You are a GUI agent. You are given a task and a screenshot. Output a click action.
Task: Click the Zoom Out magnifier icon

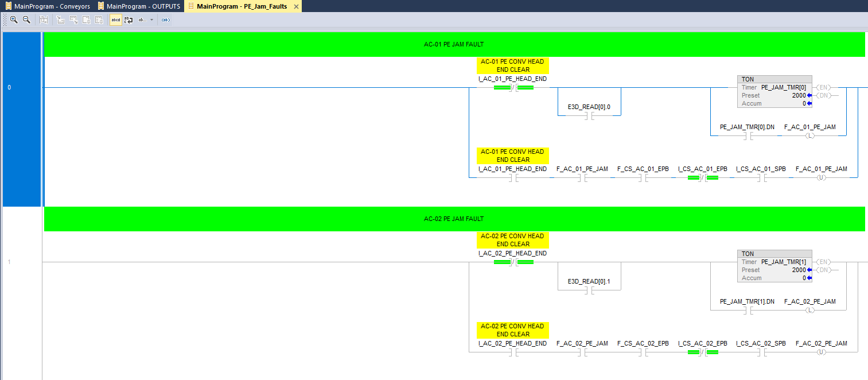point(26,20)
